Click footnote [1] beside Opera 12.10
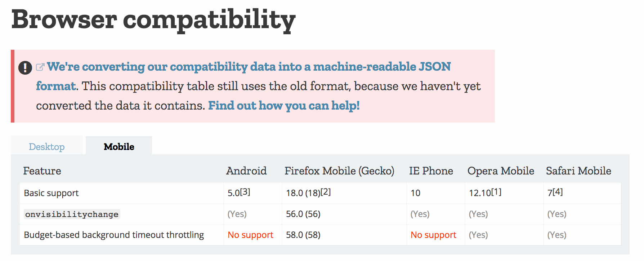The height and width of the screenshot is (261, 644). tap(496, 192)
